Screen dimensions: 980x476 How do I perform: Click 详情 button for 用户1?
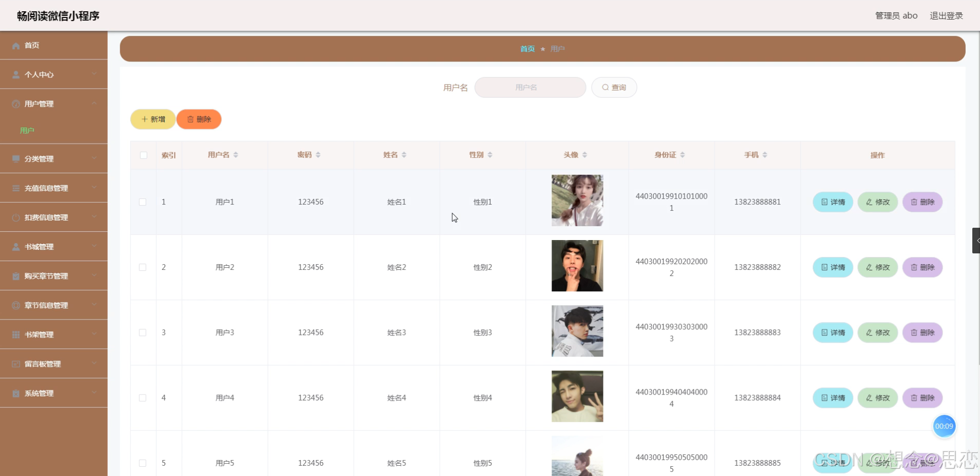[x=833, y=202]
